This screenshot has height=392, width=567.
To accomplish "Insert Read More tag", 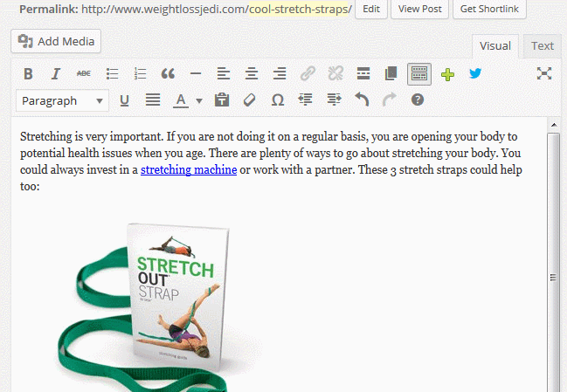I will coord(363,74).
